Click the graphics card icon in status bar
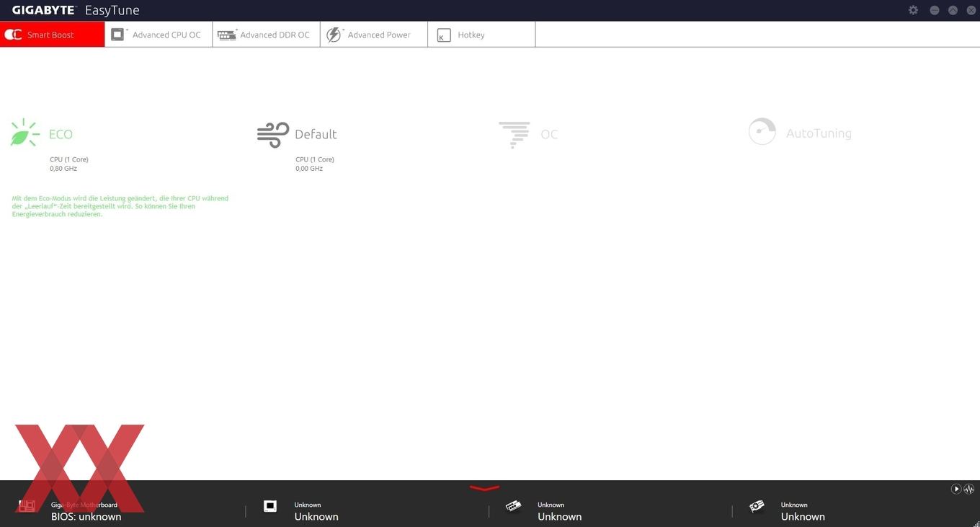980x527 pixels. pos(757,506)
